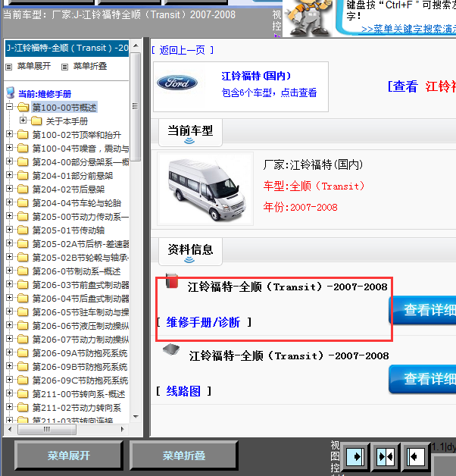Click the folder icon of 第100-00节概述

click(x=23, y=107)
